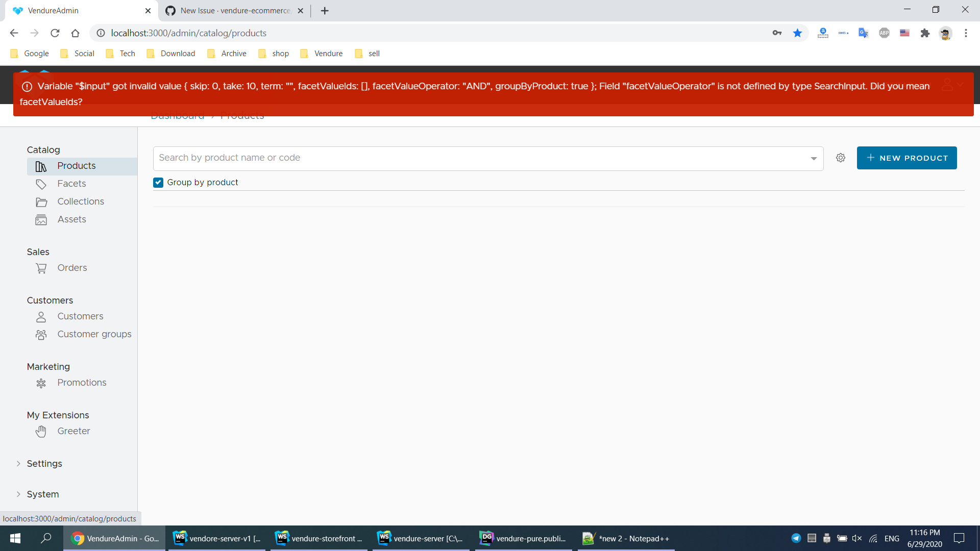The image size is (980, 551).
Task: Open Adblock Plus extension icon
Action: [884, 33]
